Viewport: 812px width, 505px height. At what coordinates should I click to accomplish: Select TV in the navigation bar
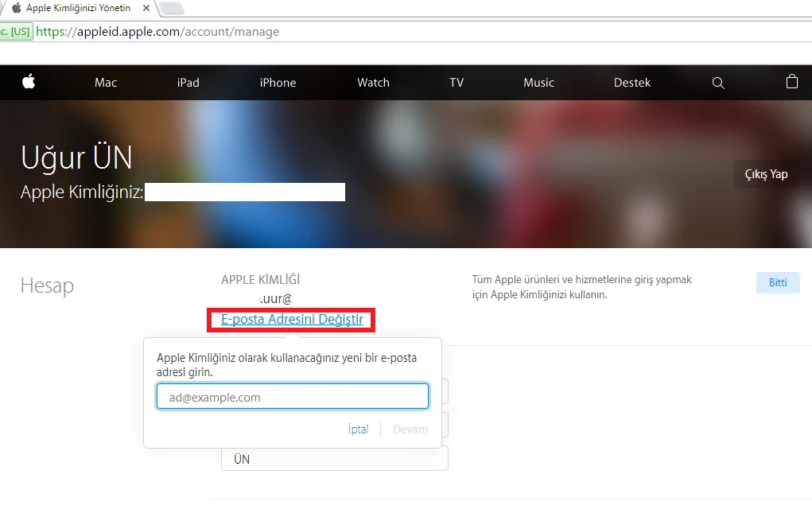coord(457,83)
